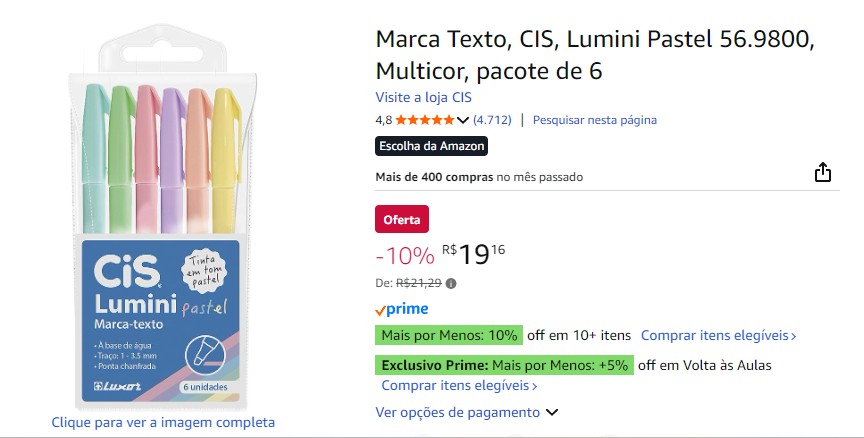The width and height of the screenshot is (864, 438).
Task: Click the share icon
Action: [823, 172]
